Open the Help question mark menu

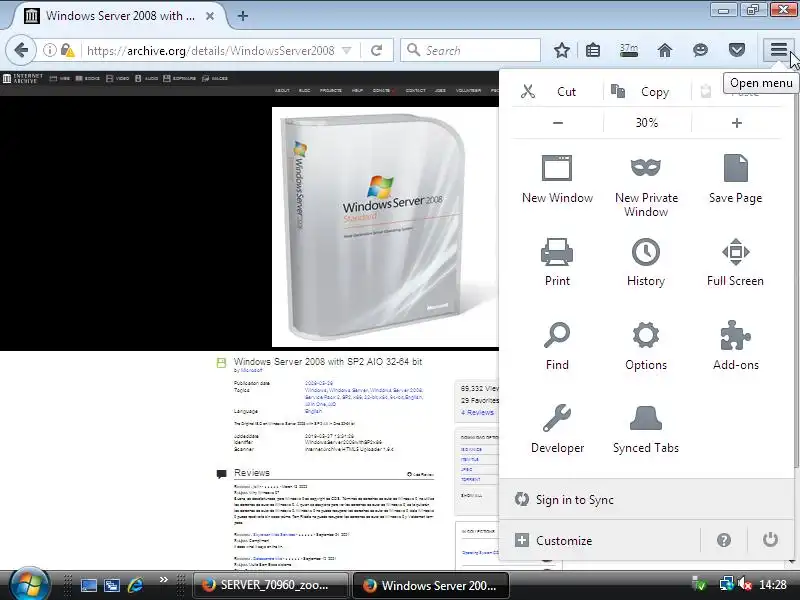point(723,540)
